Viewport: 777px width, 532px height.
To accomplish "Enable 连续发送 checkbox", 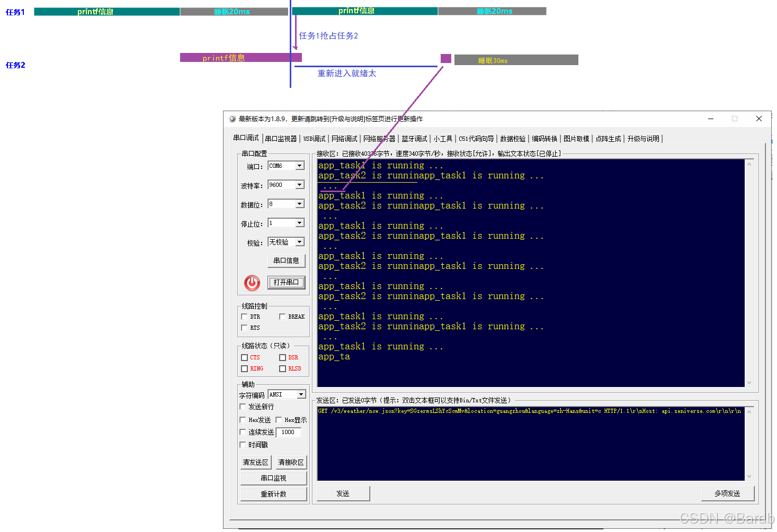I will click(243, 432).
